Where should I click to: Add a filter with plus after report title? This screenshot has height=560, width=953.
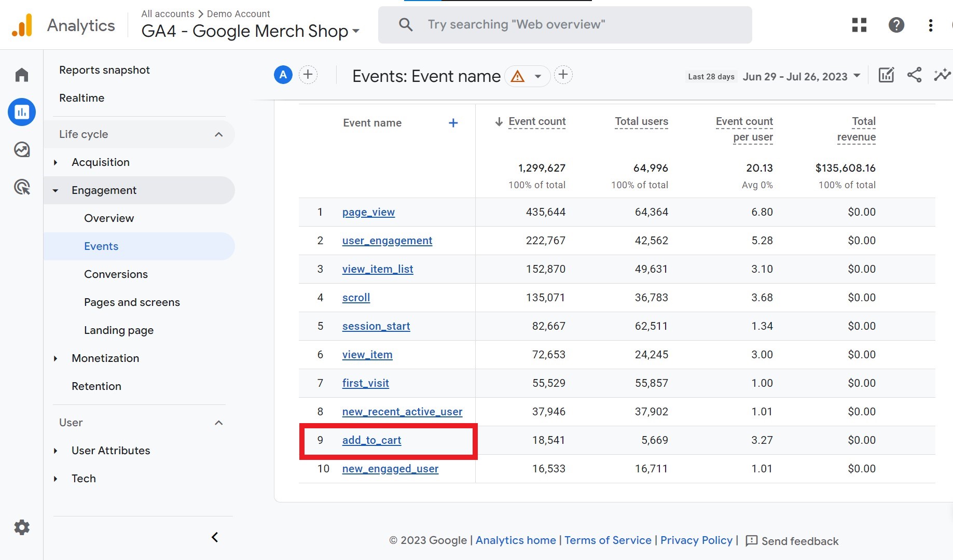coord(563,75)
